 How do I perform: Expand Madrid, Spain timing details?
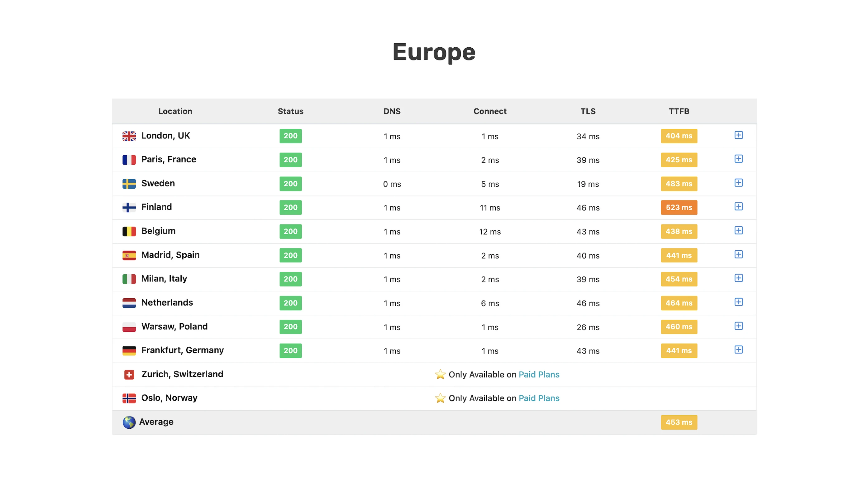pos(738,254)
